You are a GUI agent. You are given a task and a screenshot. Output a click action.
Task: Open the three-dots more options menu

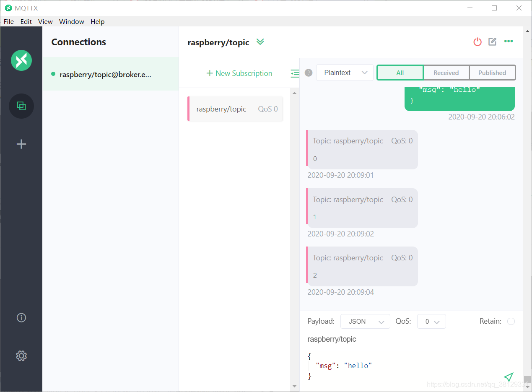(x=509, y=41)
